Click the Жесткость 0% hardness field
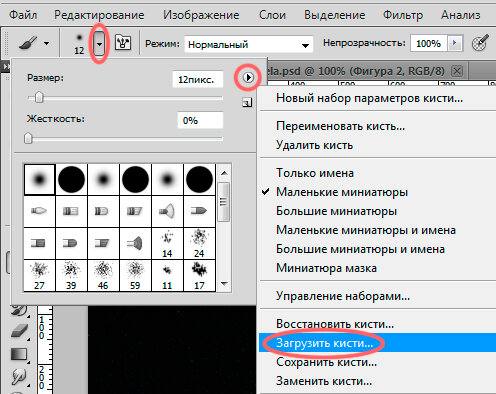 click(x=200, y=120)
